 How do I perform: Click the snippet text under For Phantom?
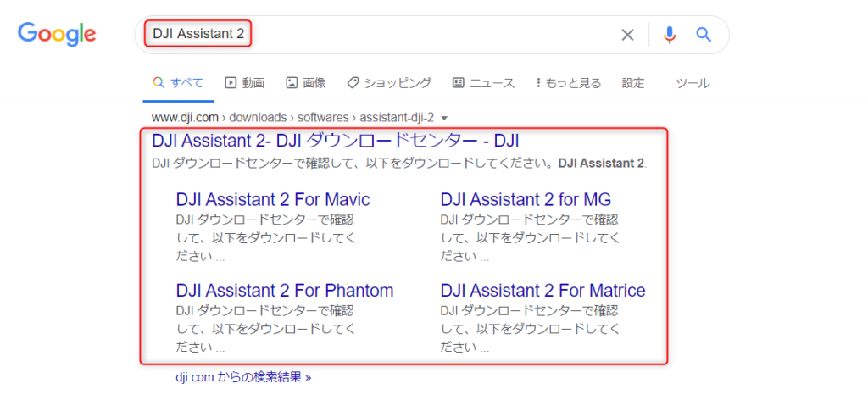[x=265, y=329]
